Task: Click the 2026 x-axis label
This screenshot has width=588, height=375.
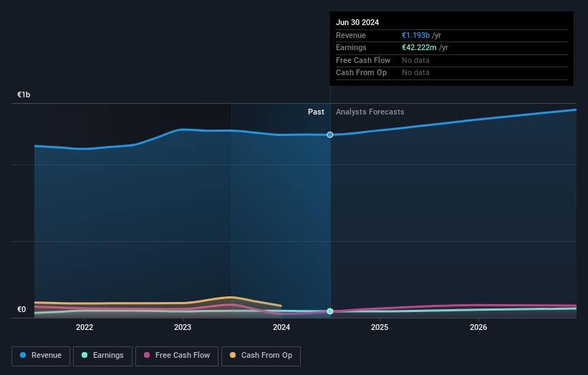Action: click(478, 328)
